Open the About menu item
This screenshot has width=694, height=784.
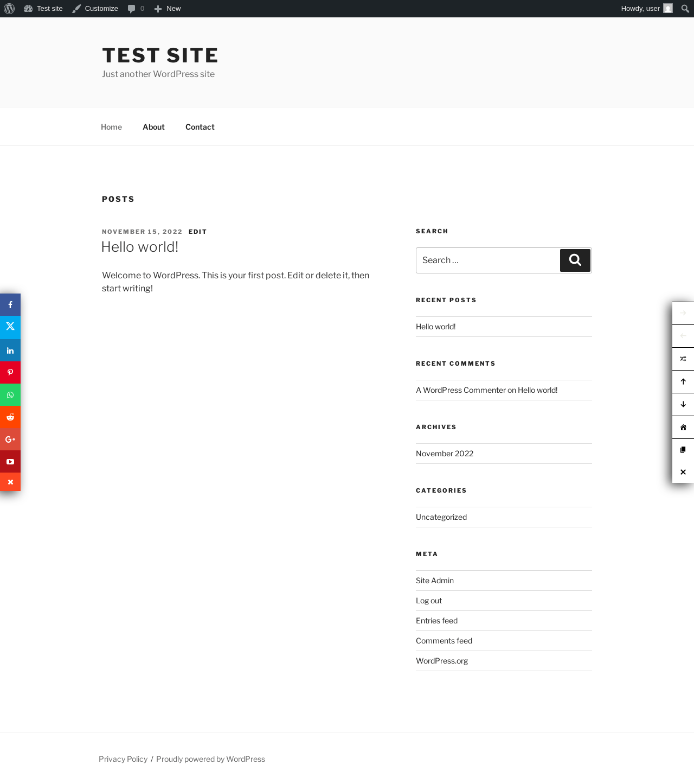coord(153,127)
